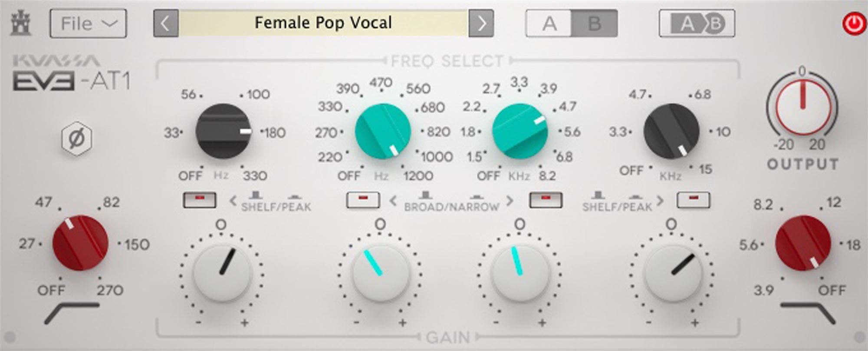Set high-pass filter to 150

tap(137, 244)
